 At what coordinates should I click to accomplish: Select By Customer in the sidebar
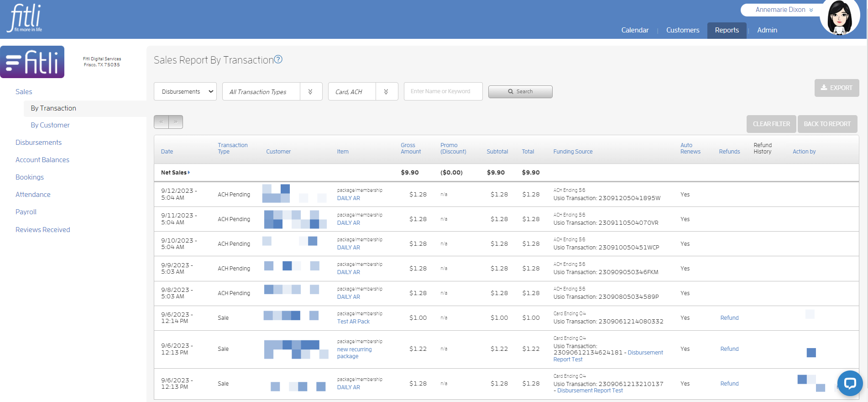click(x=50, y=125)
